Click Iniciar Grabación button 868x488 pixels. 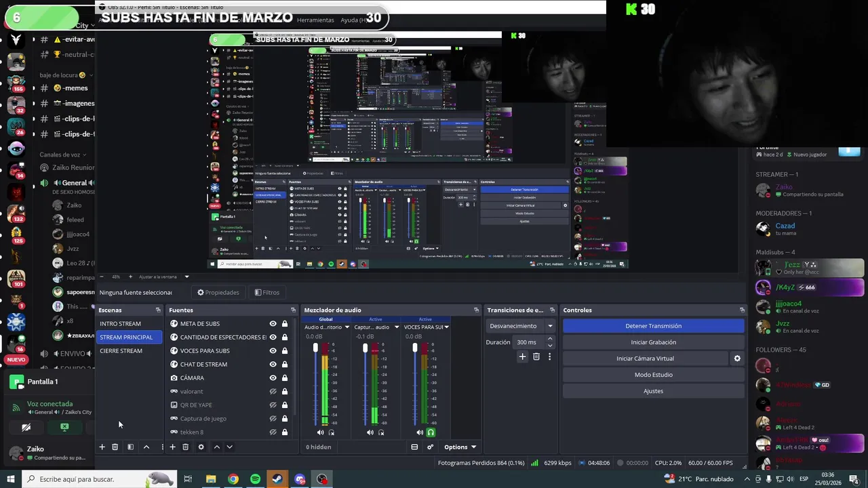point(654,342)
